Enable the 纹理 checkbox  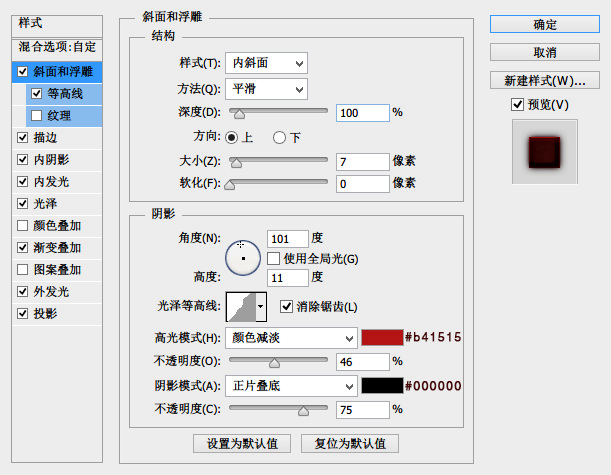click(37, 116)
